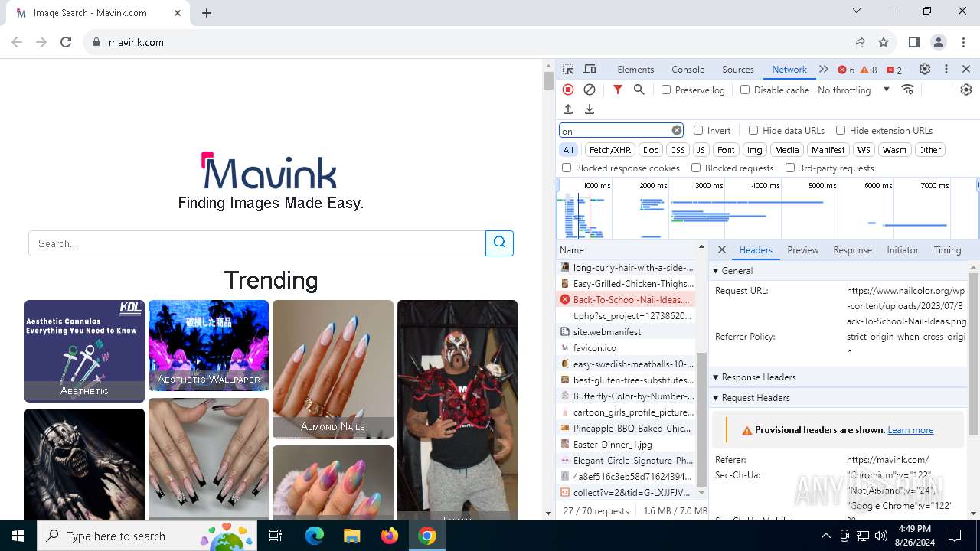The image size is (980, 551).
Task: Open Chrome profile avatar
Action: point(939,42)
